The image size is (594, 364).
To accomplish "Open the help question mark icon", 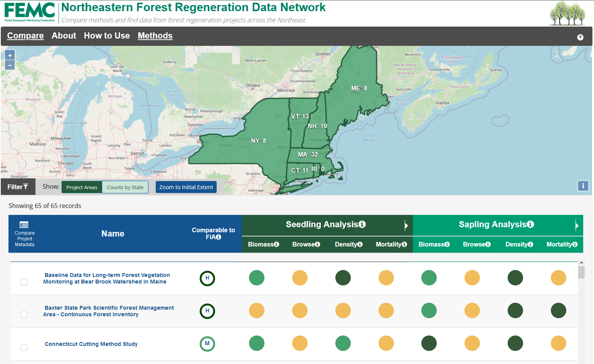I will point(581,37).
